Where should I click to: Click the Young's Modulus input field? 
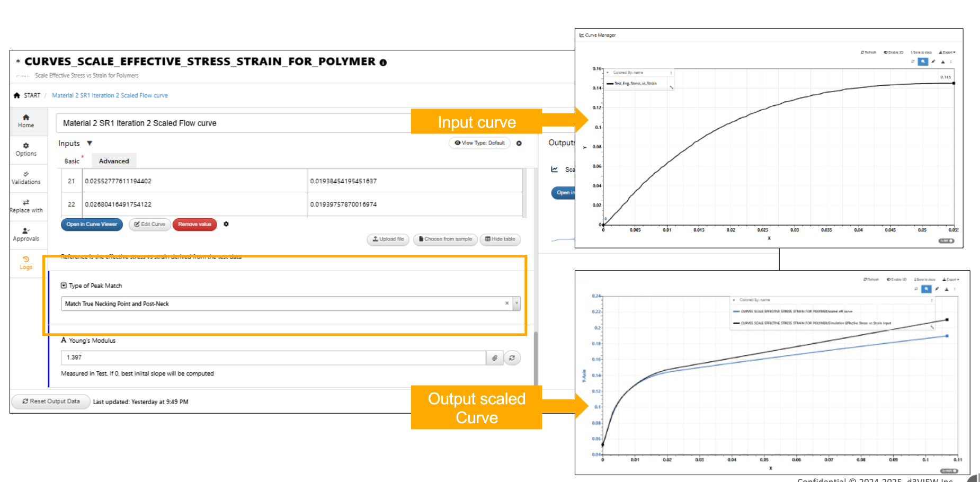[273, 358]
